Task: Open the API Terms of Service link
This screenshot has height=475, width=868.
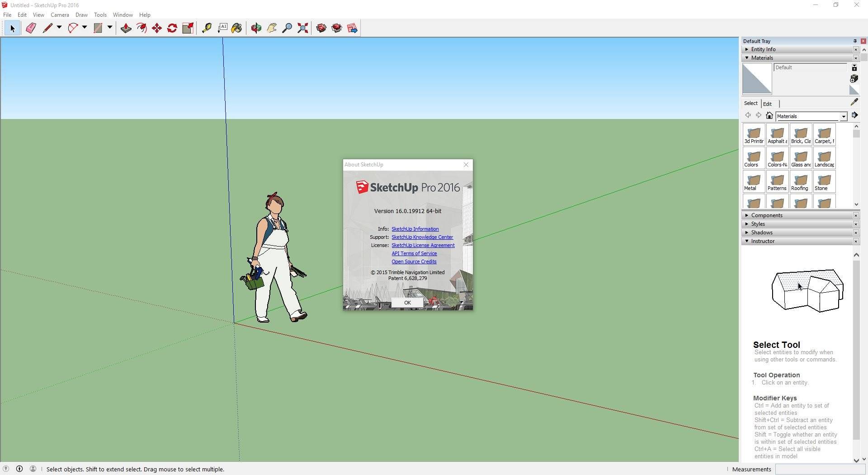Action: (x=414, y=253)
